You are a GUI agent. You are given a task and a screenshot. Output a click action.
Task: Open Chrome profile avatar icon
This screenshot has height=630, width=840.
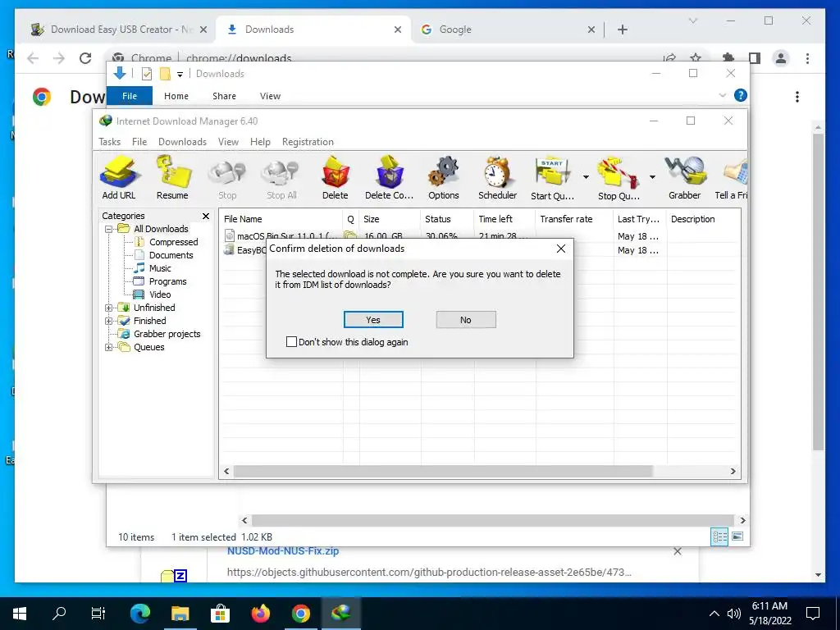pyautogui.click(x=781, y=58)
